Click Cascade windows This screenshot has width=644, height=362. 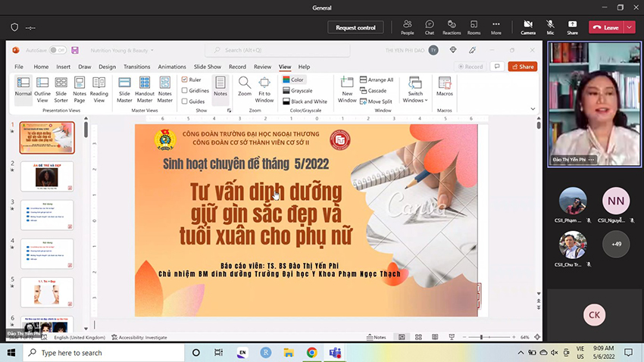coord(373,90)
